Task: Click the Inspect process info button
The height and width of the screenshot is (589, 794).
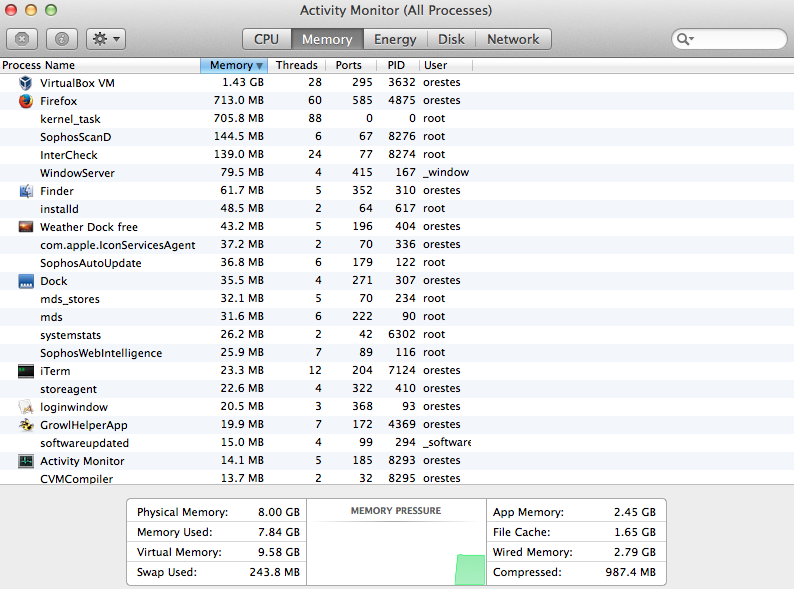Action: [x=62, y=39]
